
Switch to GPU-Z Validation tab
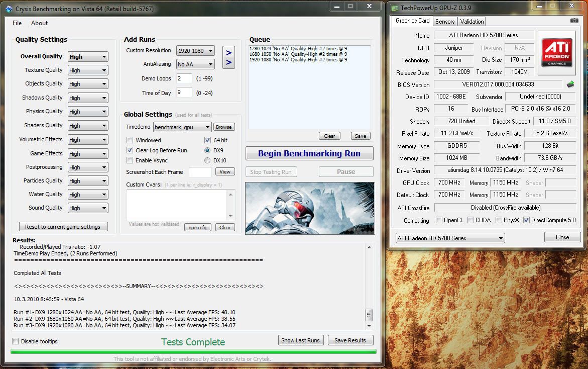[x=472, y=22]
